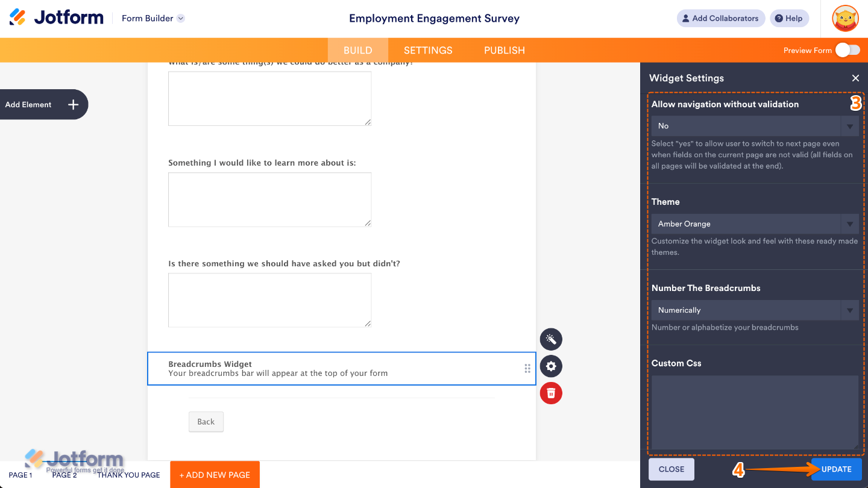Expand the Form Builder dropdown chevron

(181, 19)
